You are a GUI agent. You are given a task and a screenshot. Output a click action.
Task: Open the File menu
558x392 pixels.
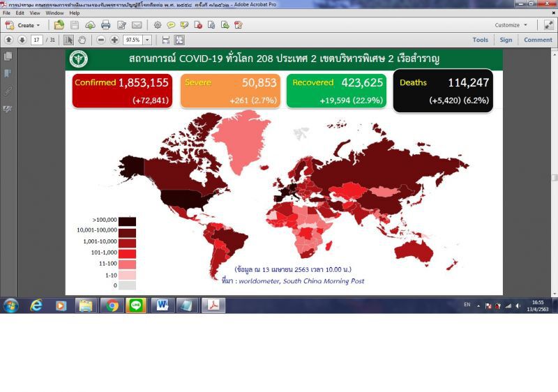point(6,13)
